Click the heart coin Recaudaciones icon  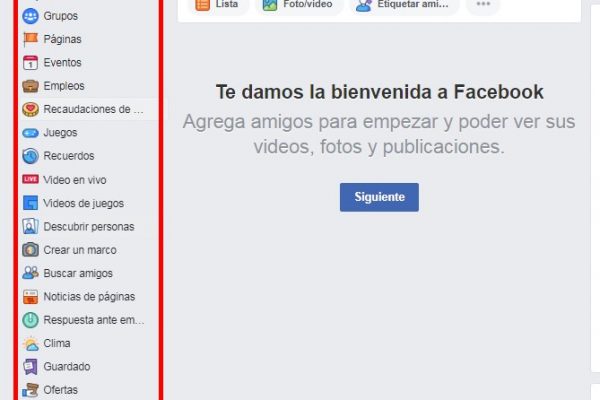pyautogui.click(x=30, y=109)
